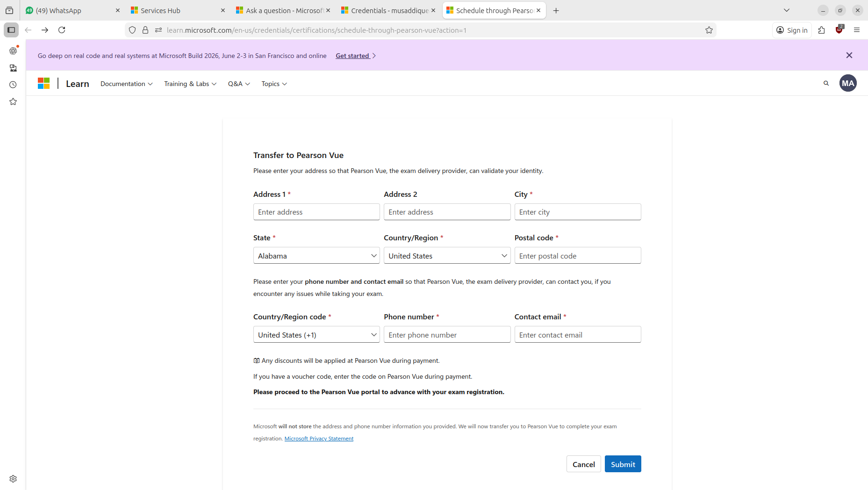Viewport: 868px width, 490px height.
Task: Open MA profile avatar menu
Action: (848, 83)
